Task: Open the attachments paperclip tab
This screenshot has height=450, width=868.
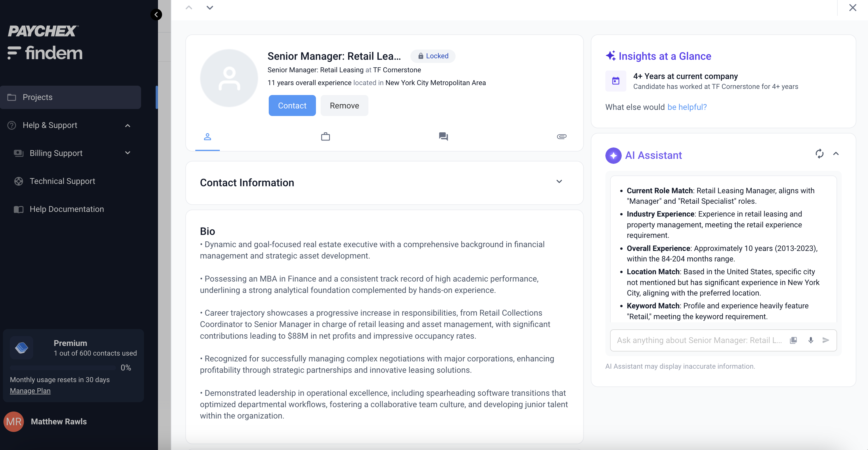Action: [x=561, y=136]
